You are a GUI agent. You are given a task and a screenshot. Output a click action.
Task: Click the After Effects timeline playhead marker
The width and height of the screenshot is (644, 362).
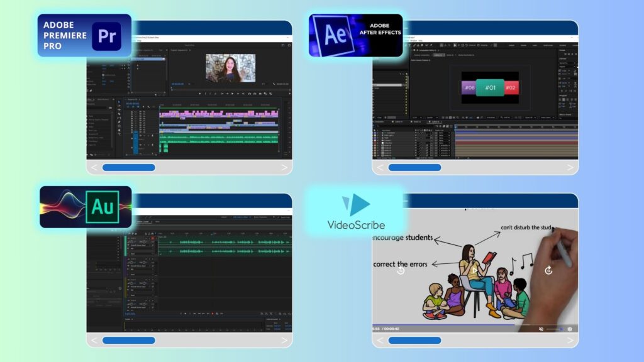click(x=455, y=127)
